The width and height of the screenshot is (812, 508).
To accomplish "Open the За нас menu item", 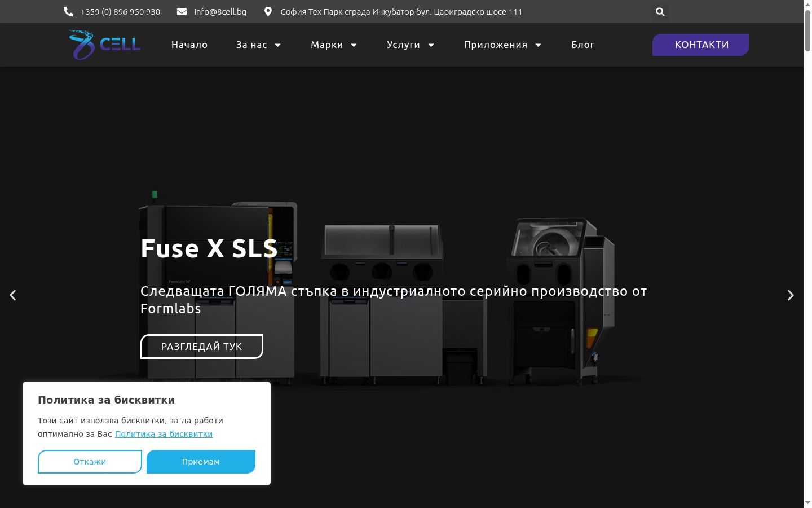I will (x=251, y=45).
